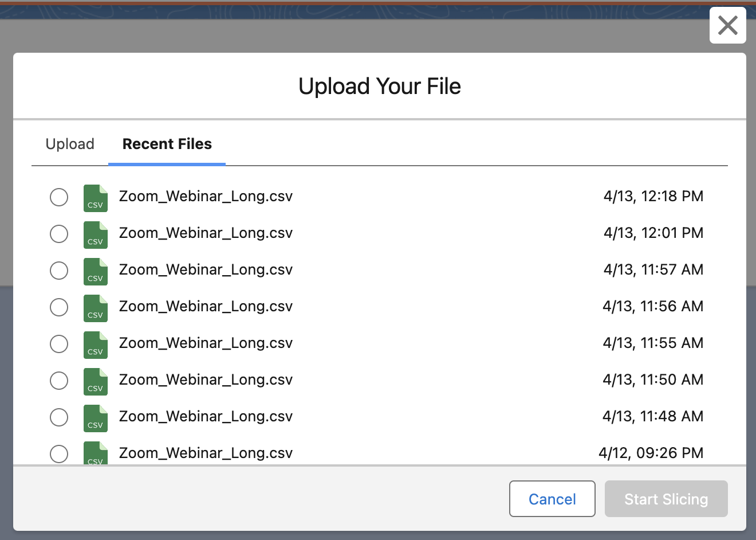The height and width of the screenshot is (540, 756).
Task: Click the CSV icon on the 11:57 AM row
Action: 95,271
